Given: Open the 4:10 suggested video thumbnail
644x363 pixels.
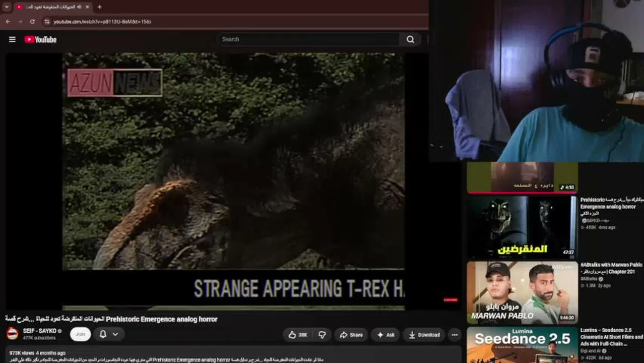Looking at the screenshot, I should tap(522, 177).
